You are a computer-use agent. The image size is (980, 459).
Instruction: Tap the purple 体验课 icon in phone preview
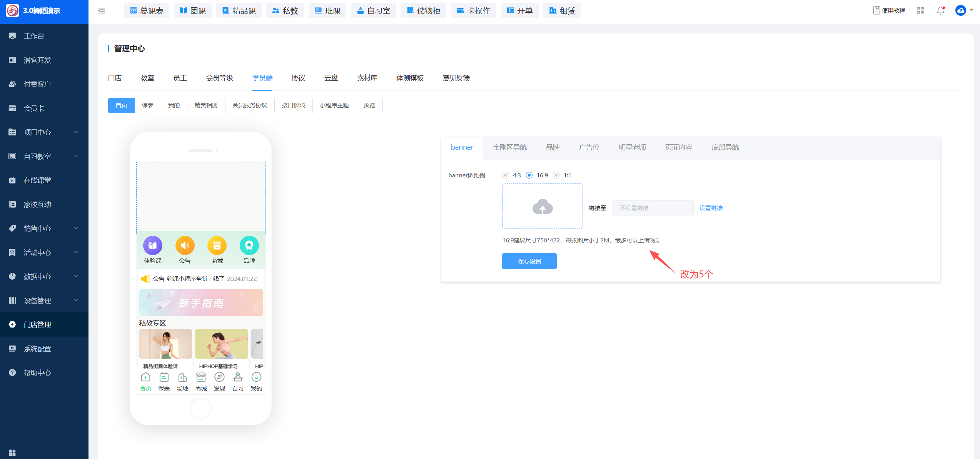pyautogui.click(x=153, y=245)
